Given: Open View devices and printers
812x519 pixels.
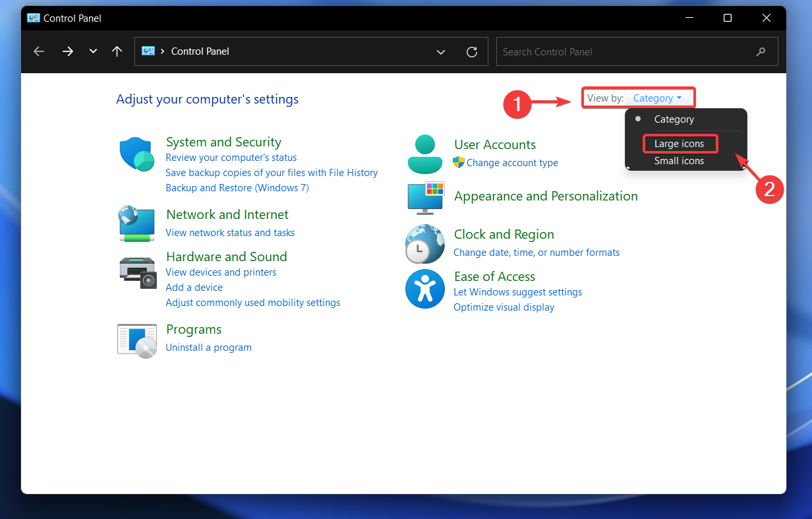Looking at the screenshot, I should (221, 272).
